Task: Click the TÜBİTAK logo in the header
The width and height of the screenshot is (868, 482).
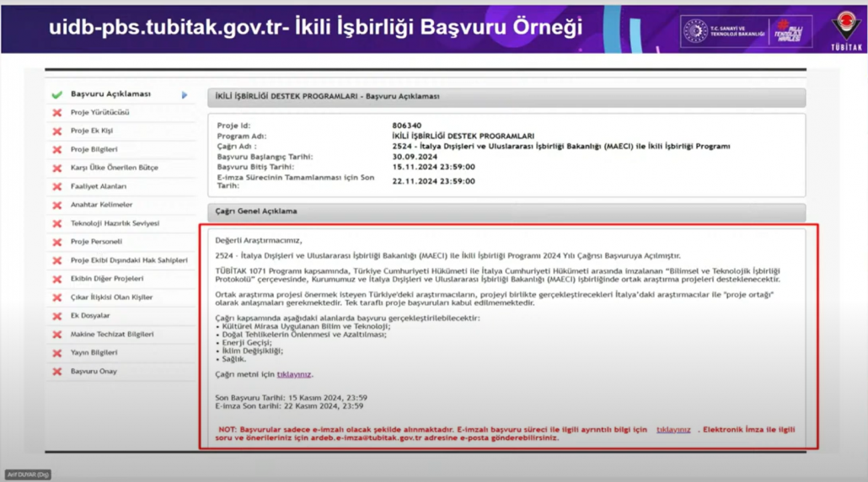Action: pos(845,29)
